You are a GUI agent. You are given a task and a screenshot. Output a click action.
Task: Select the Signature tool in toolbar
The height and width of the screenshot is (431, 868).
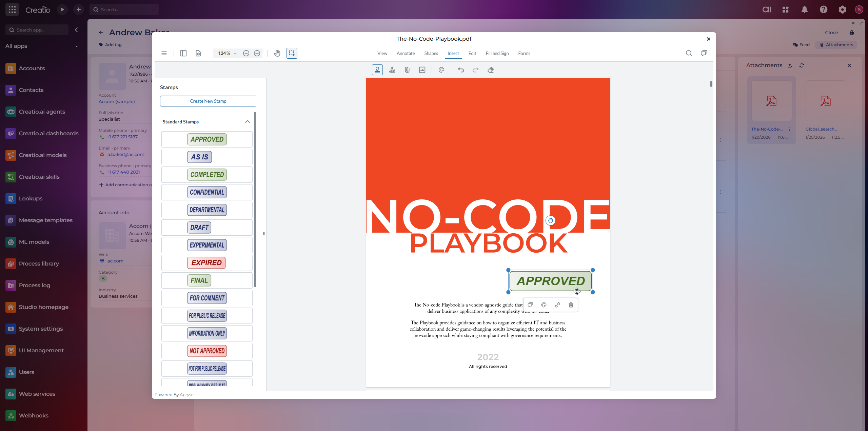[x=392, y=70]
